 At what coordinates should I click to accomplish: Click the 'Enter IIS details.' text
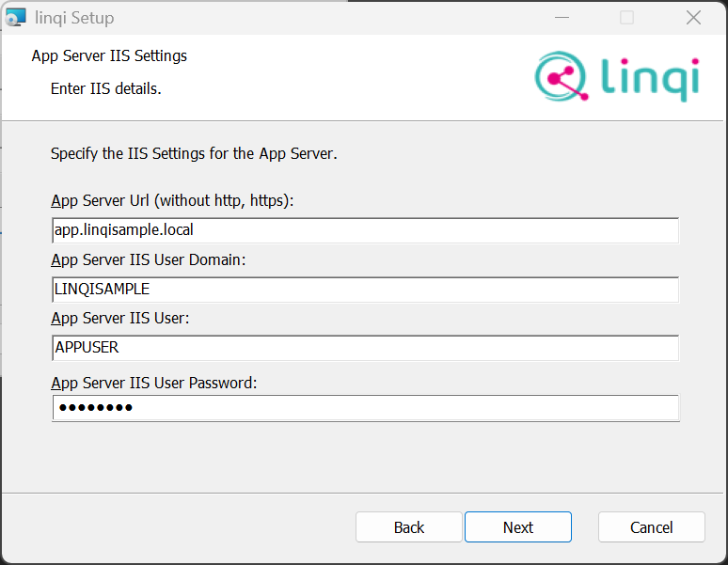point(106,88)
